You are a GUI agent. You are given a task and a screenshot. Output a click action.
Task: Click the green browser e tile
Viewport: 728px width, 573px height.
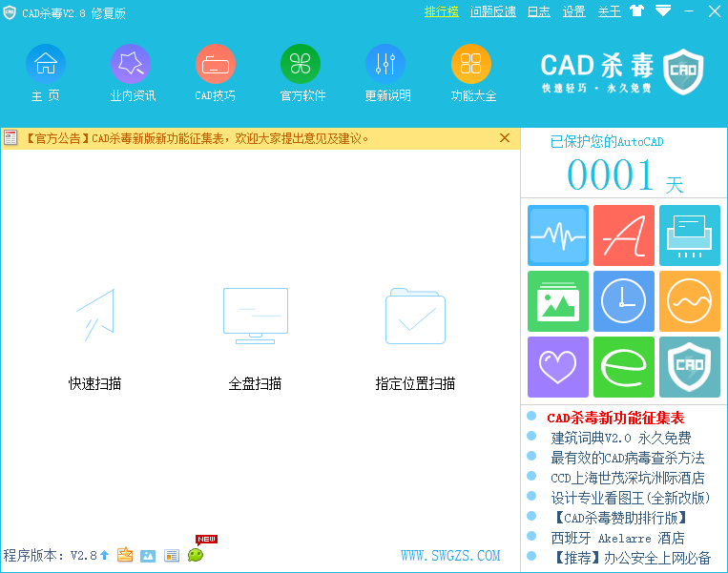coord(624,367)
